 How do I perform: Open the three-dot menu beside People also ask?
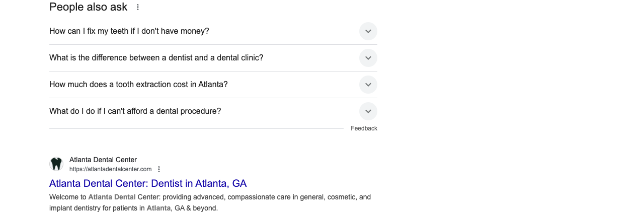pyautogui.click(x=138, y=7)
